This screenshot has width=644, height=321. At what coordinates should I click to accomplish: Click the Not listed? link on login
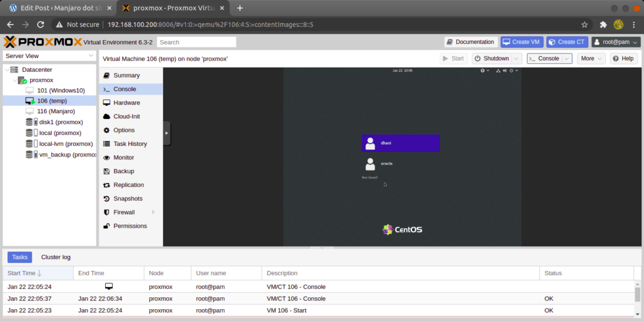(370, 178)
